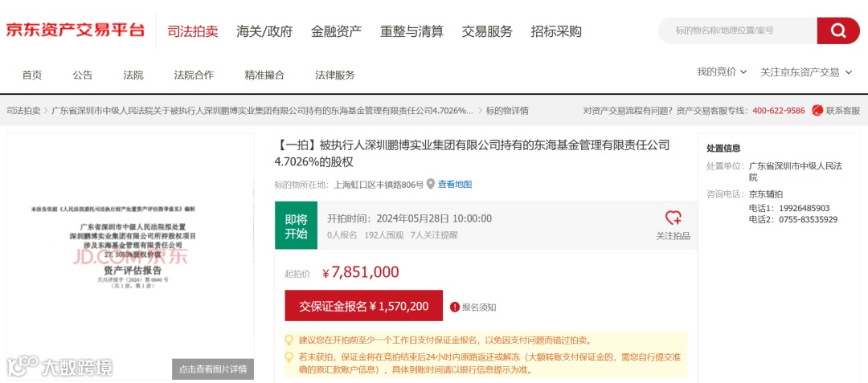This screenshot has height=383, width=868.
Task: Go to 首页 in the navigation
Action: (32, 75)
